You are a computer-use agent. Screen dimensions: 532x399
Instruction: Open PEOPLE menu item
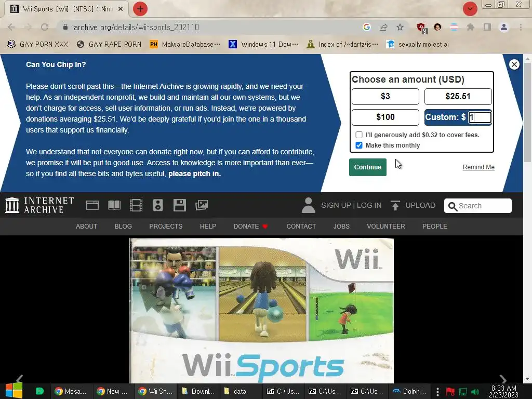click(x=435, y=227)
